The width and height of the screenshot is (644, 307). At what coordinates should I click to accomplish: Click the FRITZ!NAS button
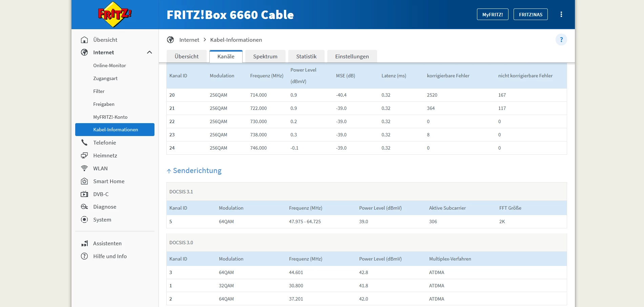pyautogui.click(x=531, y=14)
